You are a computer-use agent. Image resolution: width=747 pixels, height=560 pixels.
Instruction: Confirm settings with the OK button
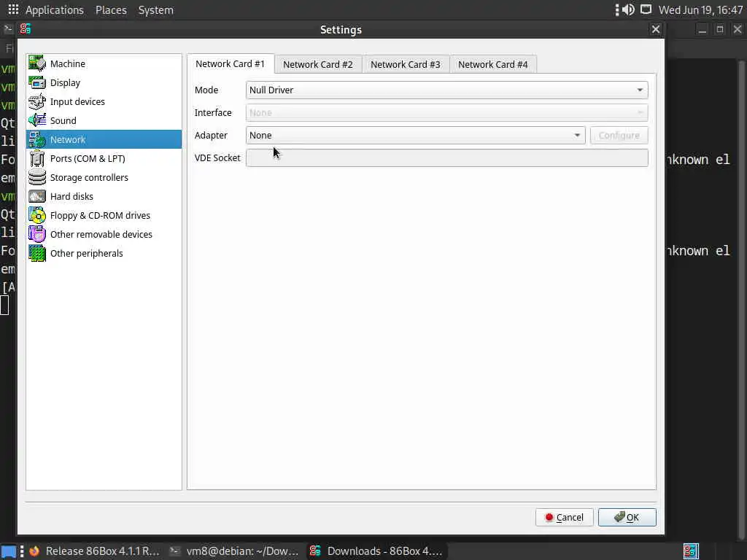[x=627, y=517]
